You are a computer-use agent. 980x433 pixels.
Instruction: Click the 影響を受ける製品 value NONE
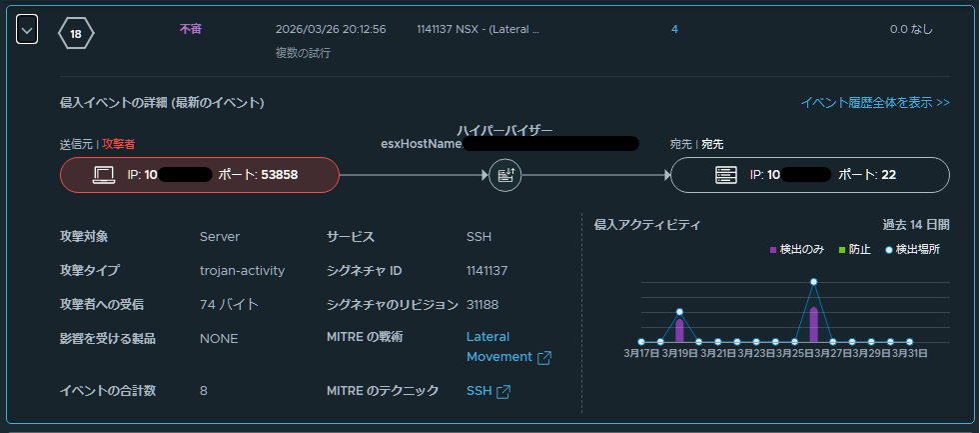[219, 339]
